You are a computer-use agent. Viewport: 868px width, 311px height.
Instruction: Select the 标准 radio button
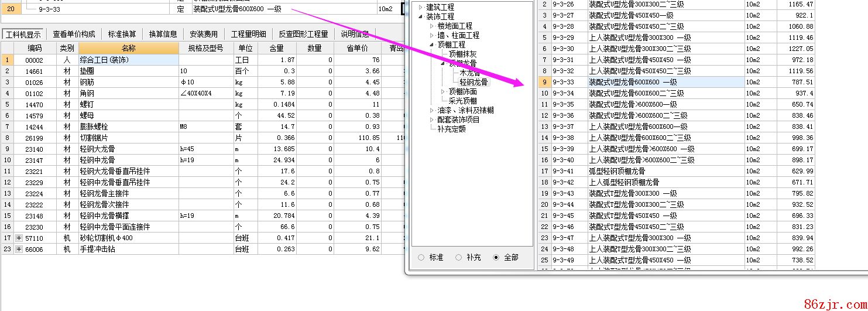coord(421,257)
